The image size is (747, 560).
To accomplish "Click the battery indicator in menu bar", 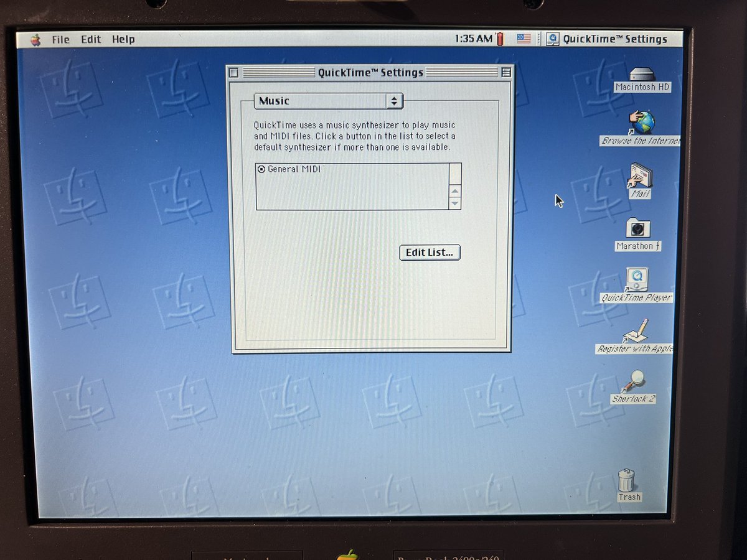I will click(x=499, y=39).
